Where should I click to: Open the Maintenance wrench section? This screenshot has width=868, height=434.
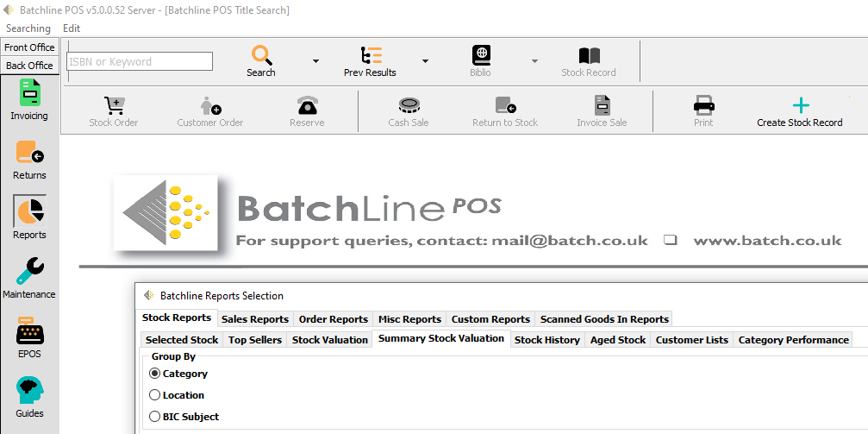click(x=29, y=278)
